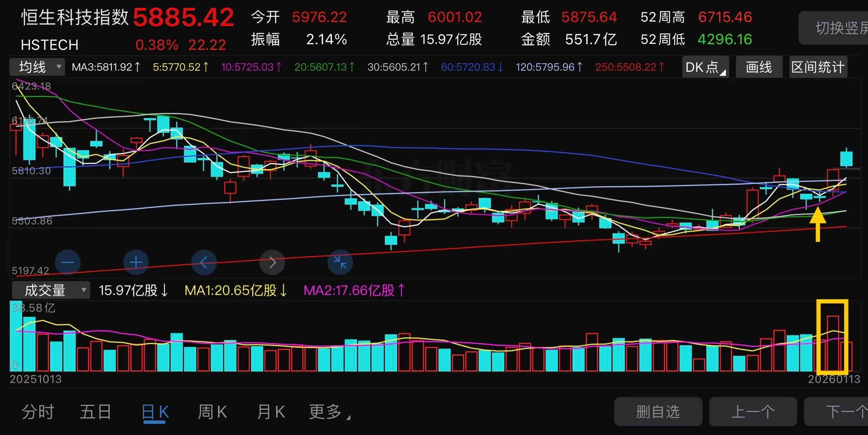Restore chart to default view with shrink icon
Viewport: 868px width, 435px height.
pyautogui.click(x=340, y=262)
